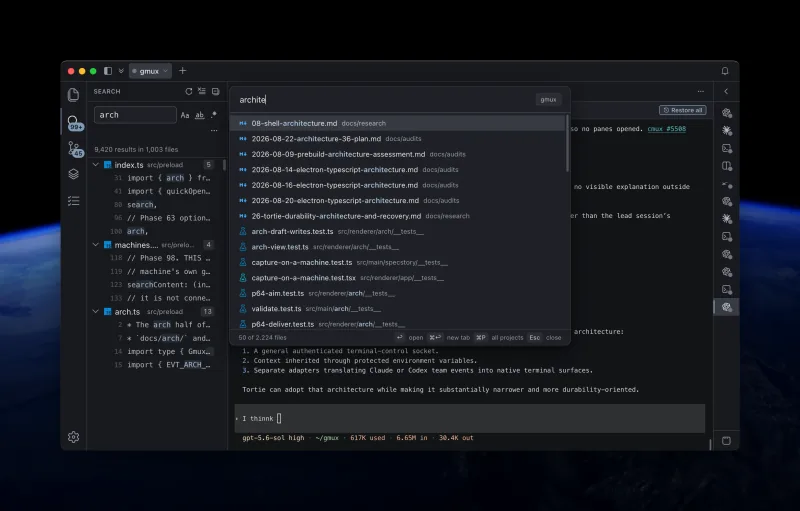
Task: Toggle the sidebar layout icon in title bar
Action: 108,71
